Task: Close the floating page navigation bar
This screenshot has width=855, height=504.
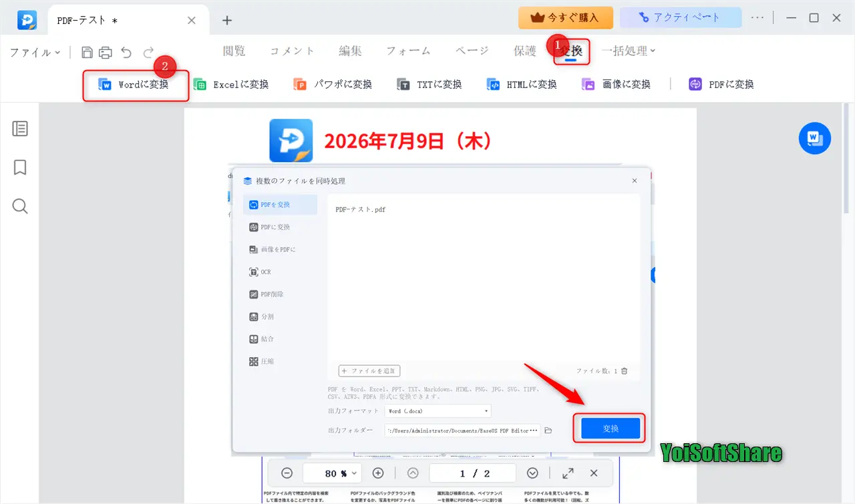Action: pos(594,473)
